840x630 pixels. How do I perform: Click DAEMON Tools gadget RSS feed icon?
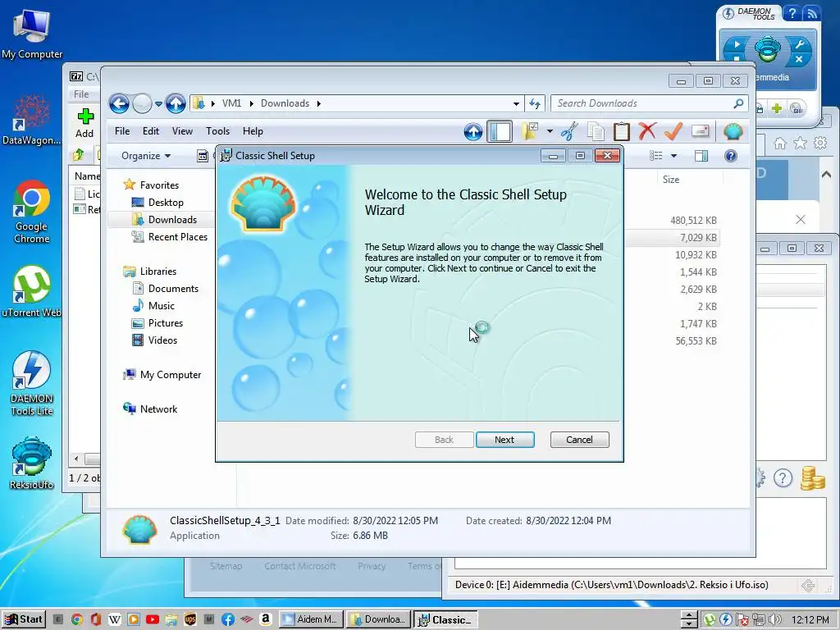812,13
